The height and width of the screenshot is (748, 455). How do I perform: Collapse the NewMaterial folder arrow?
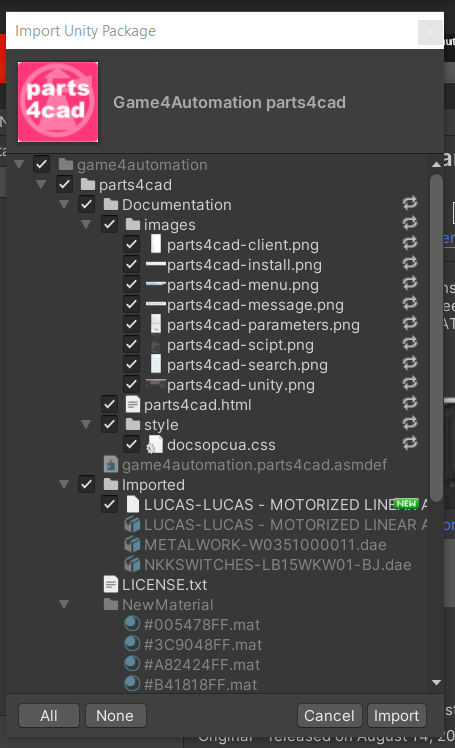coord(64,604)
